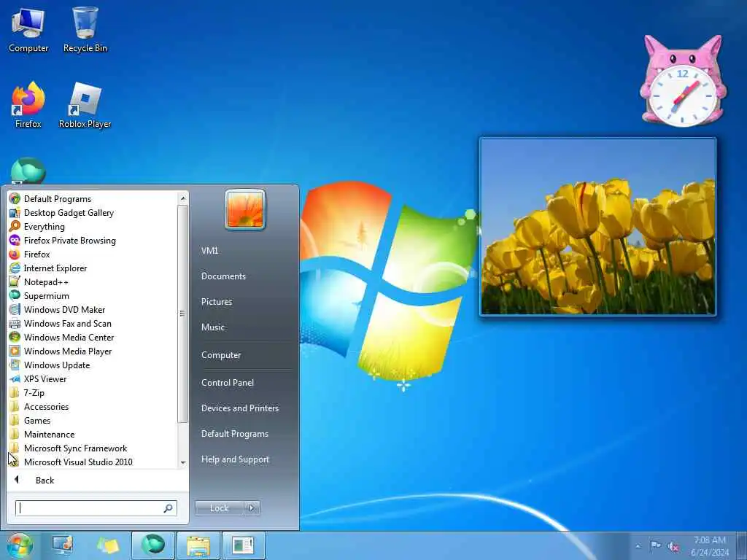Launch XPS Viewer icon
Viewport: 747px width, 560px height.
point(15,378)
